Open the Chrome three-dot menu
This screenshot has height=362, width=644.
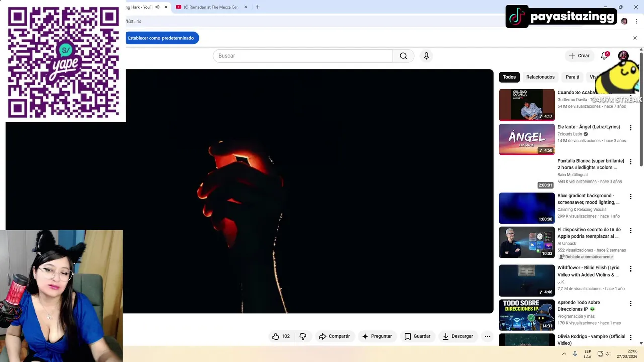(636, 21)
